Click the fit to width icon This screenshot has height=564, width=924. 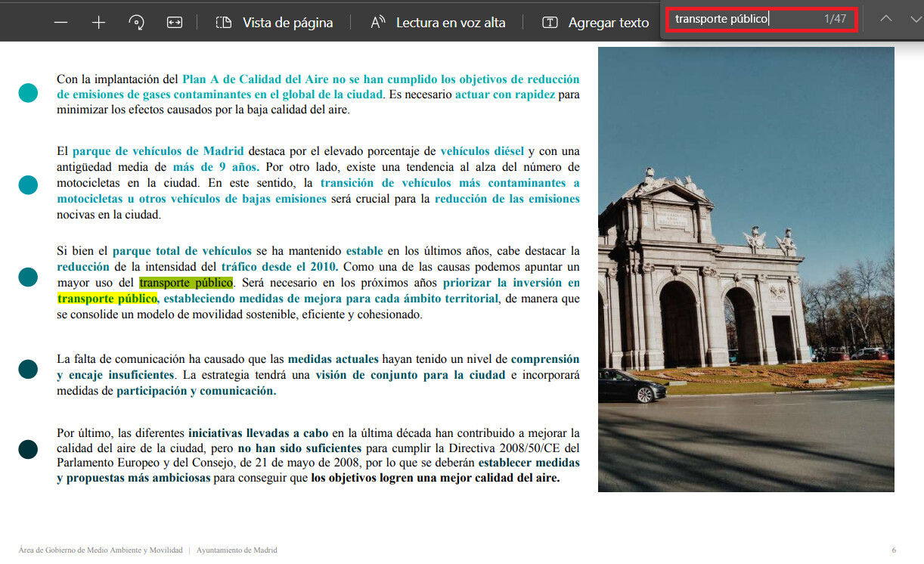click(175, 23)
